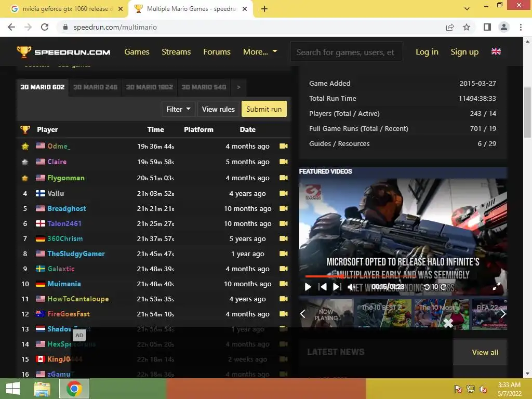
Task: Expand the tab search chevron
Action: point(467,9)
